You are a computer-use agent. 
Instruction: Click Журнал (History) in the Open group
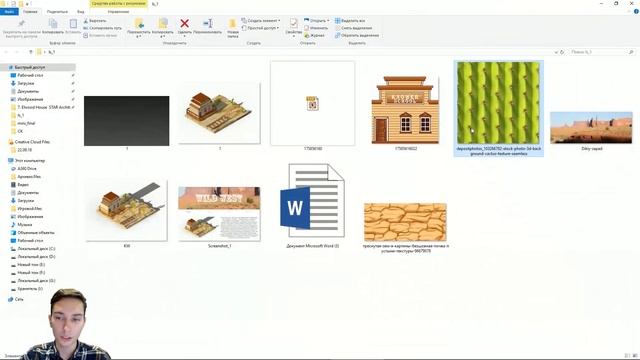[314, 36]
